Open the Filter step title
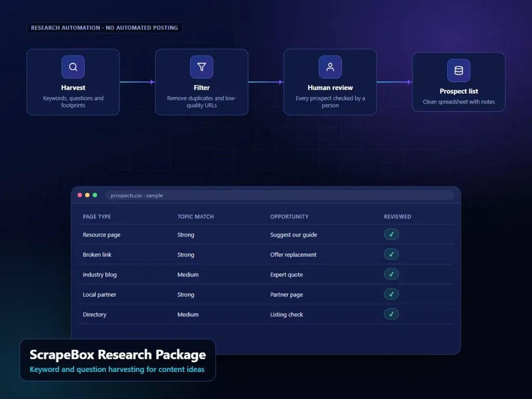This screenshot has width=532, height=399. (202, 87)
